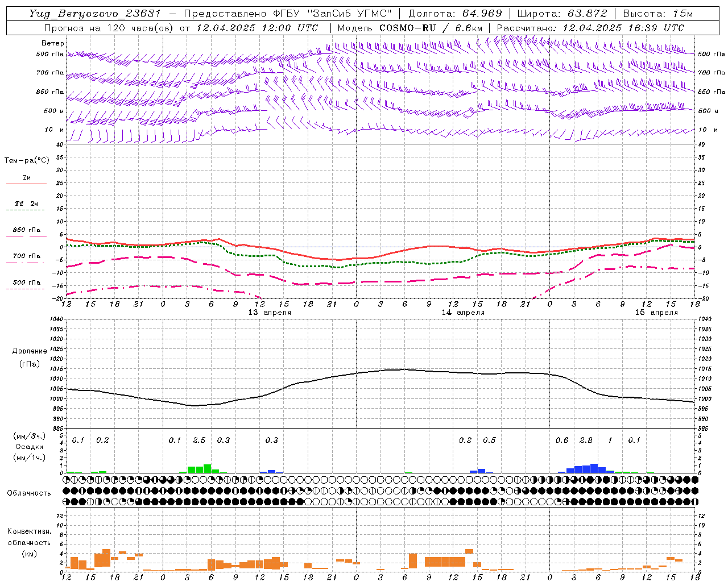Image resolution: width=728 pixels, height=582 pixels.
Task: Click the tallest blue precipitation bar
Action: click(594, 468)
